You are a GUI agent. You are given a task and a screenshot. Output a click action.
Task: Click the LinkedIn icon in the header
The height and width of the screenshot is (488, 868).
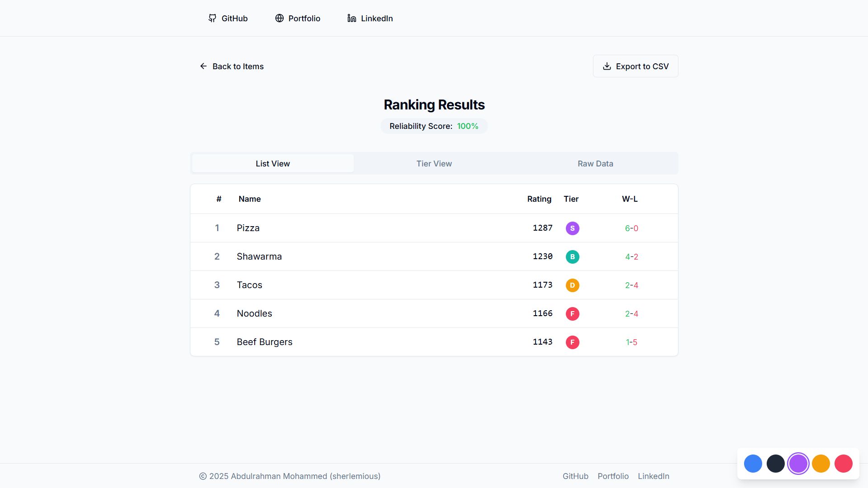[351, 18]
